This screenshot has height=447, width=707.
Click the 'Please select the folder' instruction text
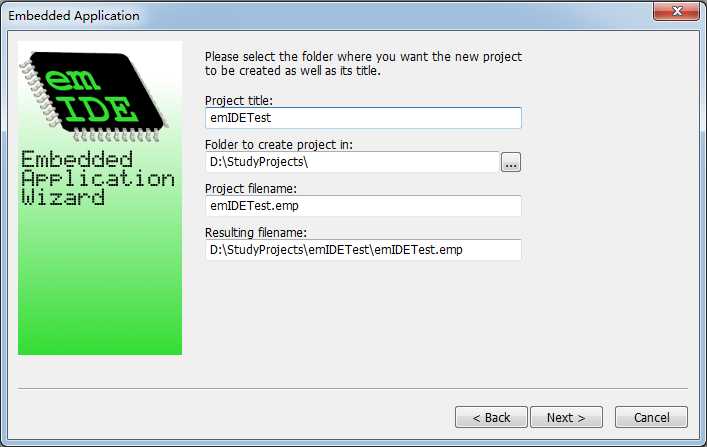tap(363, 64)
